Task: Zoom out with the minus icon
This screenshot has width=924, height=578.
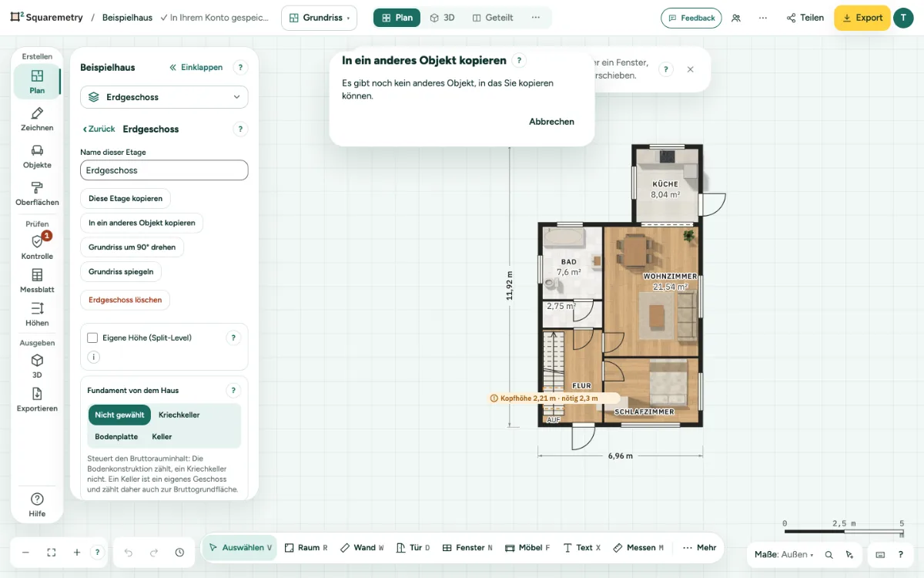Action: click(x=25, y=553)
